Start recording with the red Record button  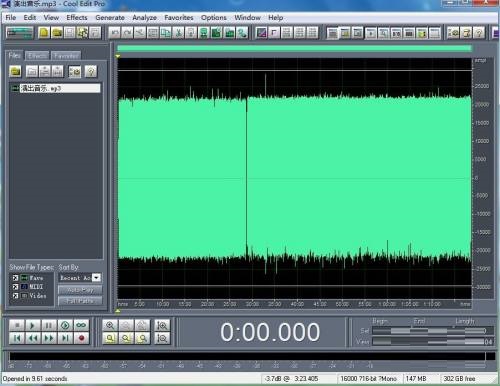(x=81, y=338)
